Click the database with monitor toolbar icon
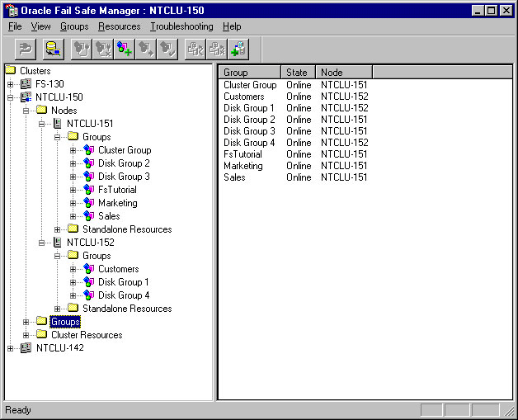 [x=53, y=50]
